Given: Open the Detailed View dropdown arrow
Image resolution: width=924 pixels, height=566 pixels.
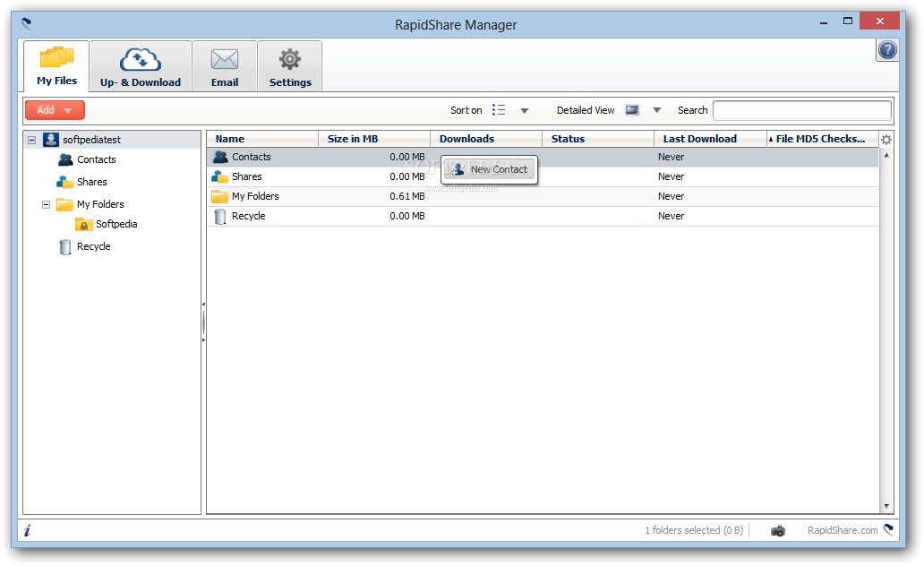Looking at the screenshot, I should [657, 110].
